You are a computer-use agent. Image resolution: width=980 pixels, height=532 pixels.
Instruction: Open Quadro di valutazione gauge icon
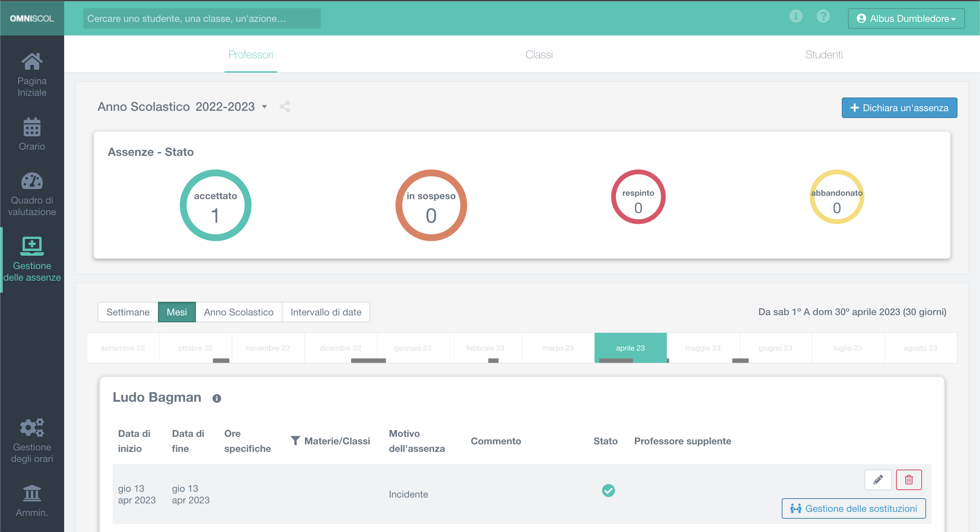click(32, 181)
